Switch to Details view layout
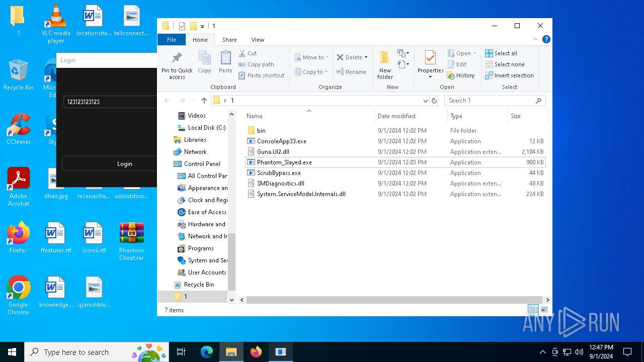The height and width of the screenshot is (362, 644). (533, 310)
